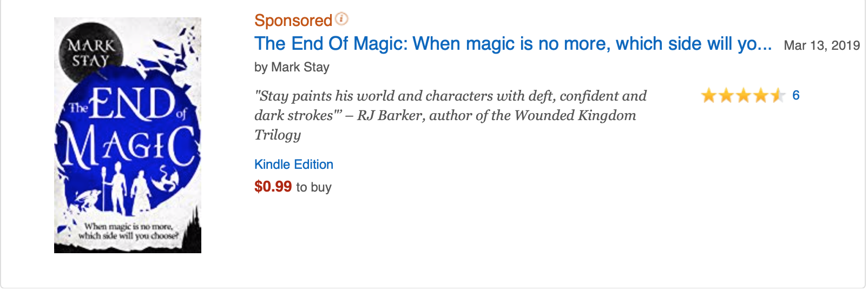The width and height of the screenshot is (868, 290).
Task: Click the middle star of the rating
Action: click(x=743, y=96)
